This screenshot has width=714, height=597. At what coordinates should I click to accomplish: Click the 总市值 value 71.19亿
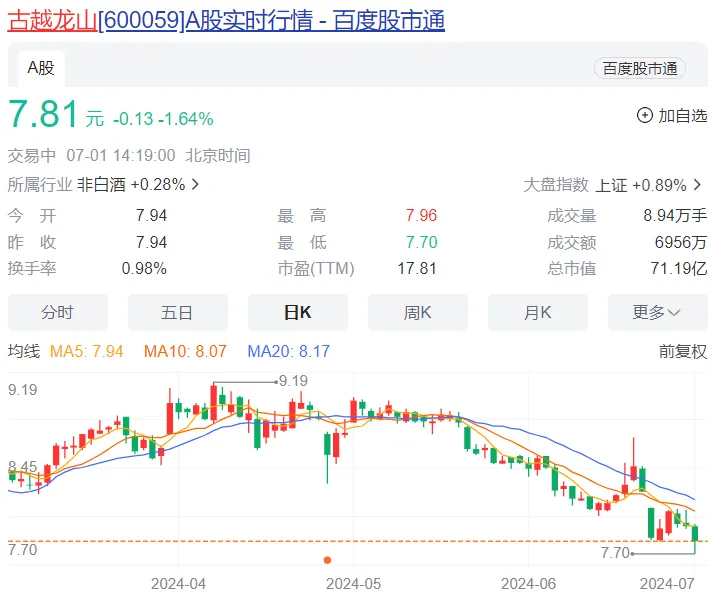tap(678, 269)
